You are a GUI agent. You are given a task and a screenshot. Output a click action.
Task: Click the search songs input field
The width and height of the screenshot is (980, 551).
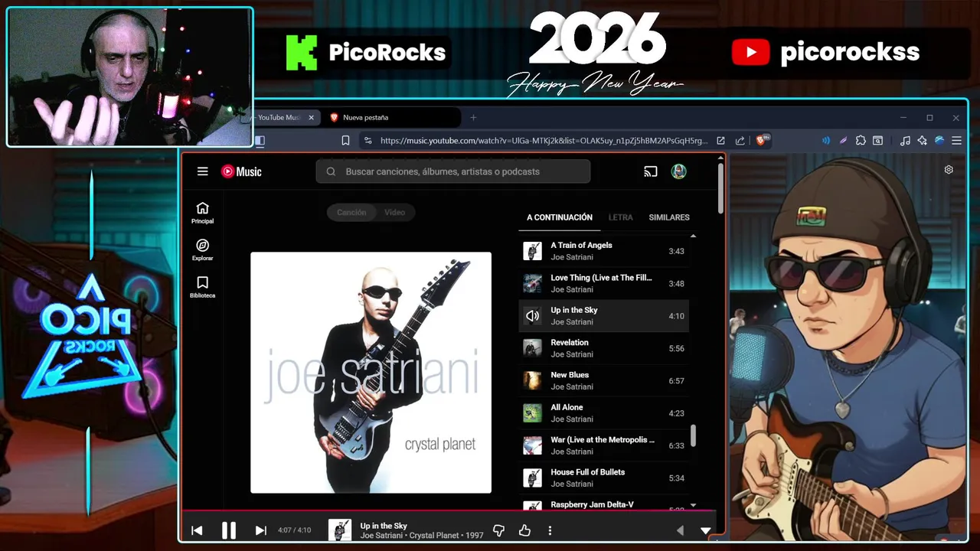click(453, 171)
